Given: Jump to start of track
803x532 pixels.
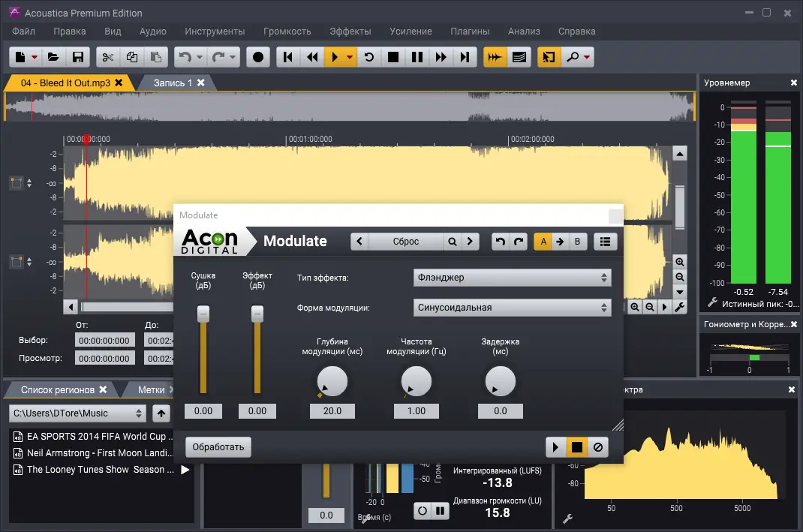Looking at the screenshot, I should (288, 57).
